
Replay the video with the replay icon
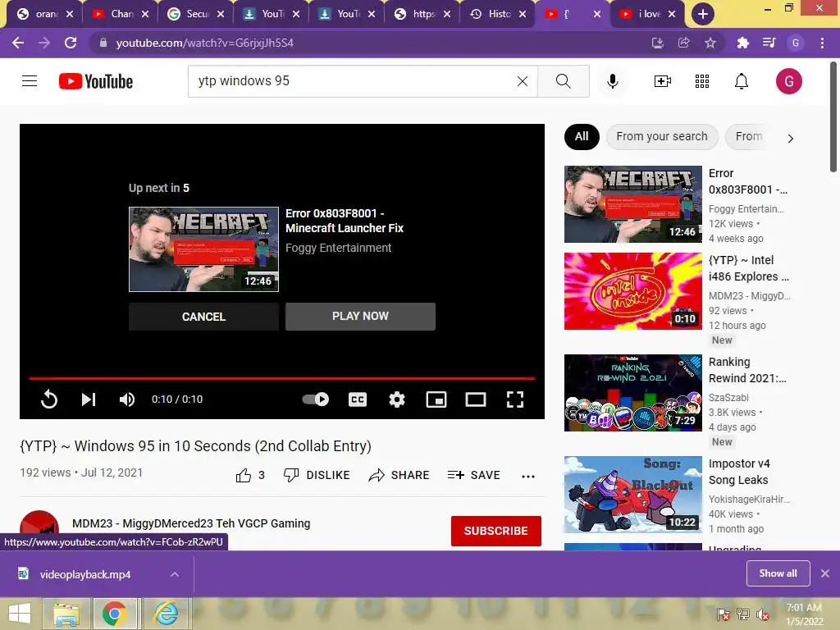tap(48, 399)
